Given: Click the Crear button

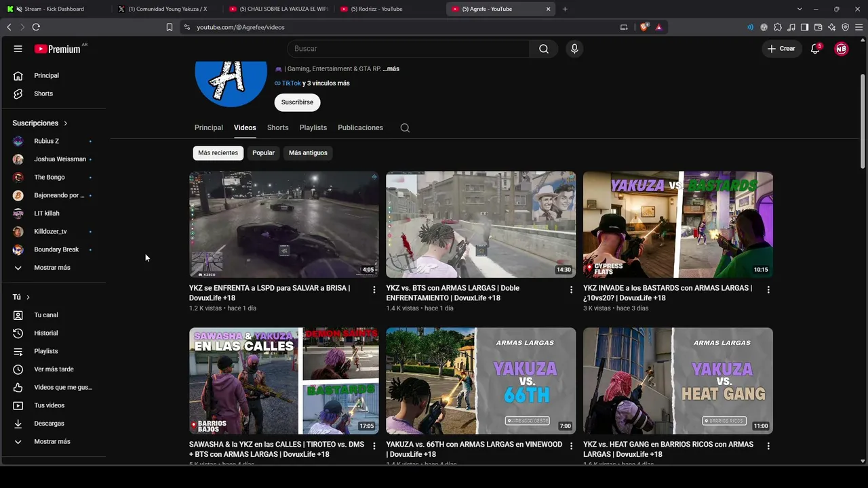Looking at the screenshot, I should coord(781,49).
